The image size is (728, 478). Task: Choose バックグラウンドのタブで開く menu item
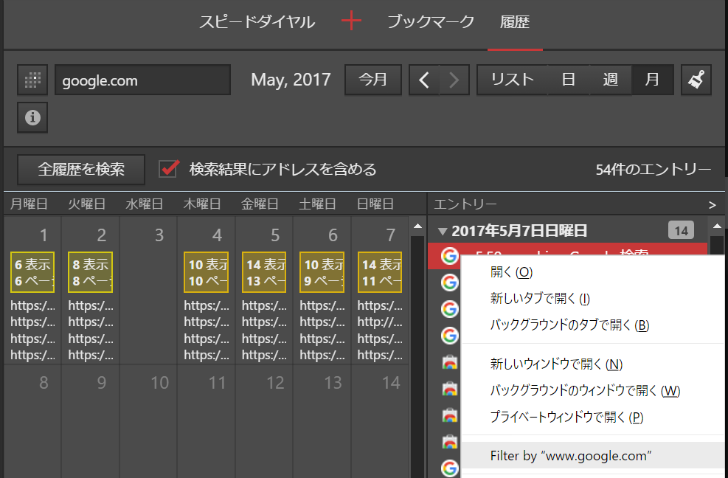pyautogui.click(x=569, y=325)
